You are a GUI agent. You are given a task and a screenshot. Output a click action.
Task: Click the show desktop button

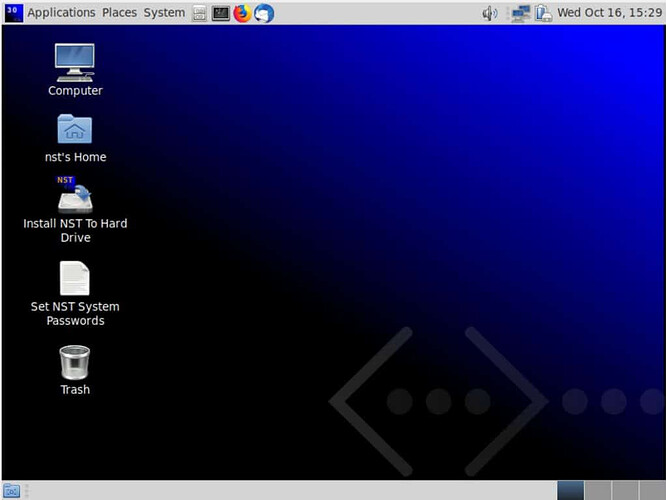coord(12,490)
